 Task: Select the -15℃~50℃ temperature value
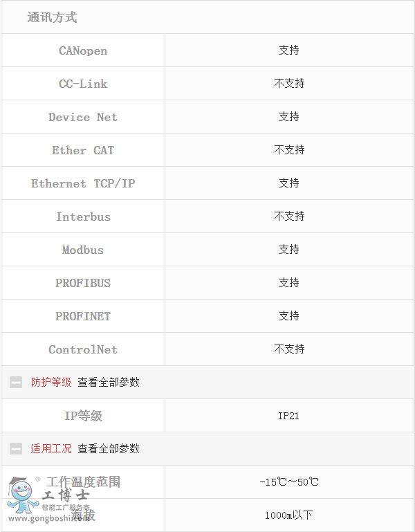[x=289, y=482]
